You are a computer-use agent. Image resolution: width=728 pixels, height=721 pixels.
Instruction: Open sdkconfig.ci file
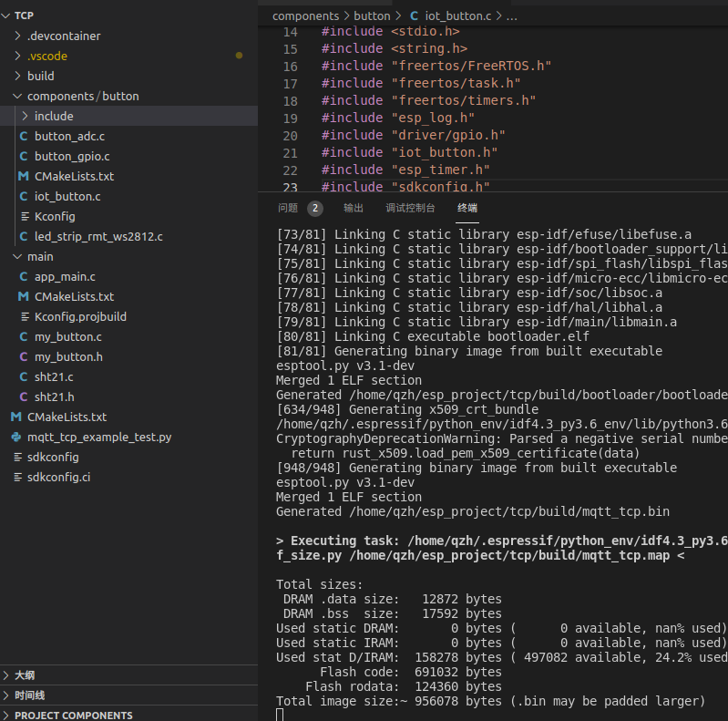pos(58,477)
